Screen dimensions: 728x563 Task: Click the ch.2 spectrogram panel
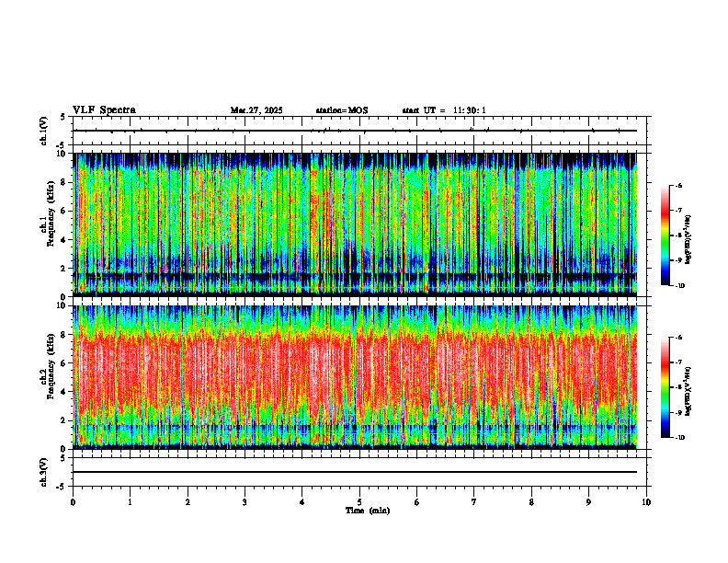tap(355, 377)
